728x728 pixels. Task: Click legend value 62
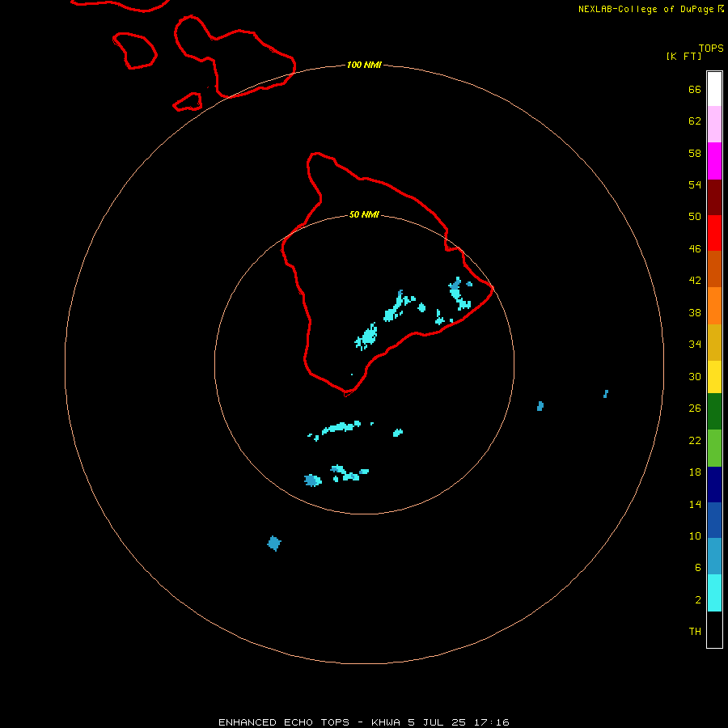pyautogui.click(x=695, y=121)
